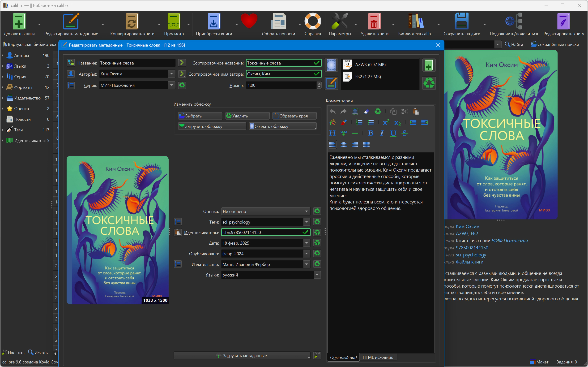
Task: Toggle Italic formatting in comments editor
Action: coord(382,133)
